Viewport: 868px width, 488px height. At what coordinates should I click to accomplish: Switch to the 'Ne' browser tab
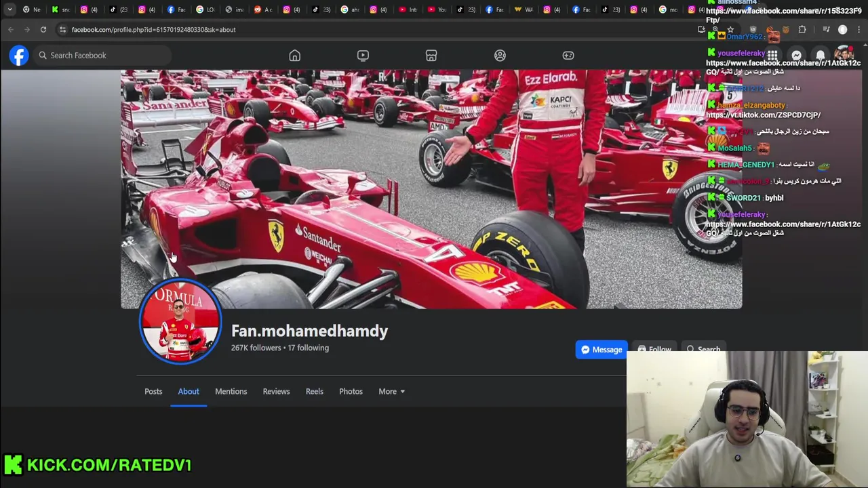(x=31, y=9)
